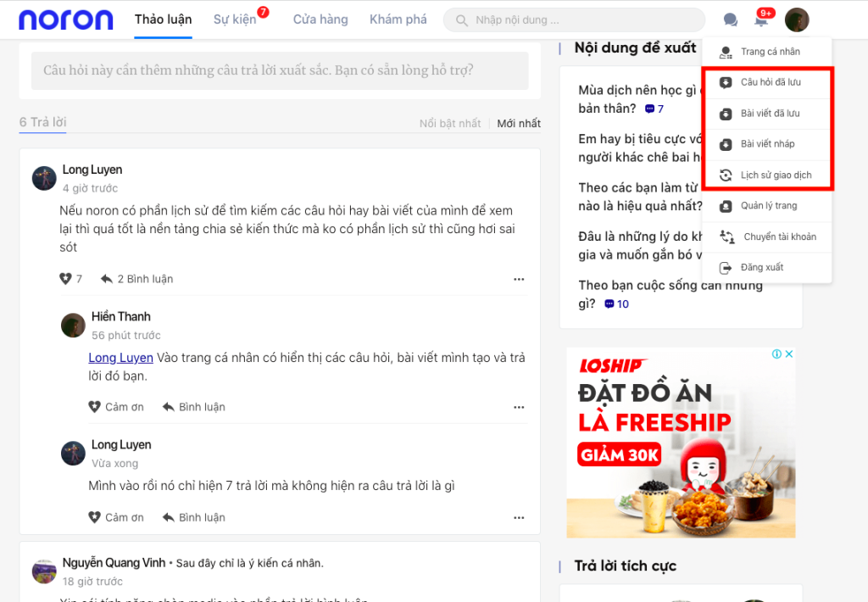Screen dimensions: 868x602
Task: Sort answers by Nổi bật nhất
Action: point(449,122)
